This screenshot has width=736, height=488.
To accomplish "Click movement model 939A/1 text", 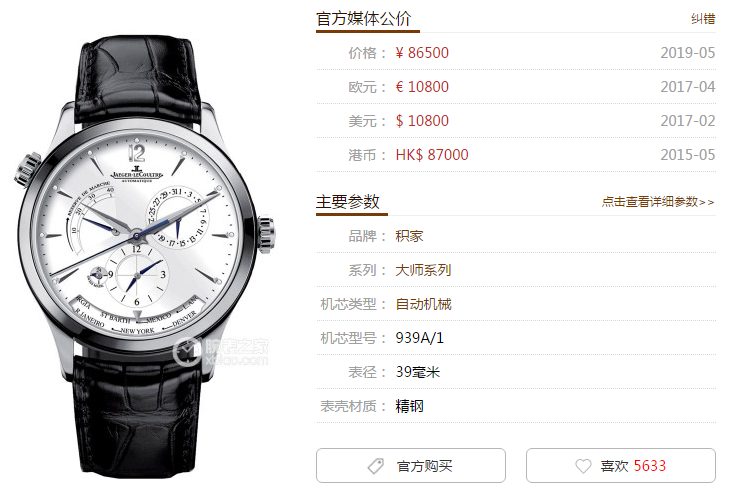I will [419, 338].
